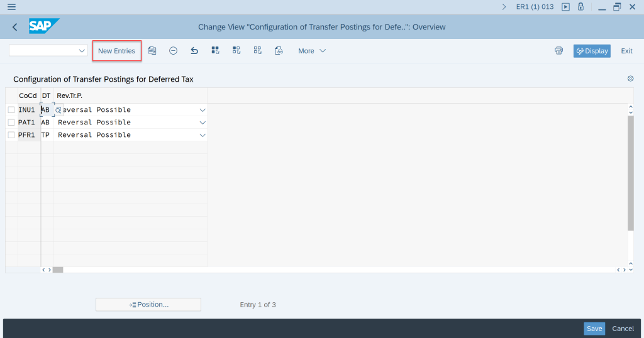Select the PAT1 row checkbox

click(11, 123)
